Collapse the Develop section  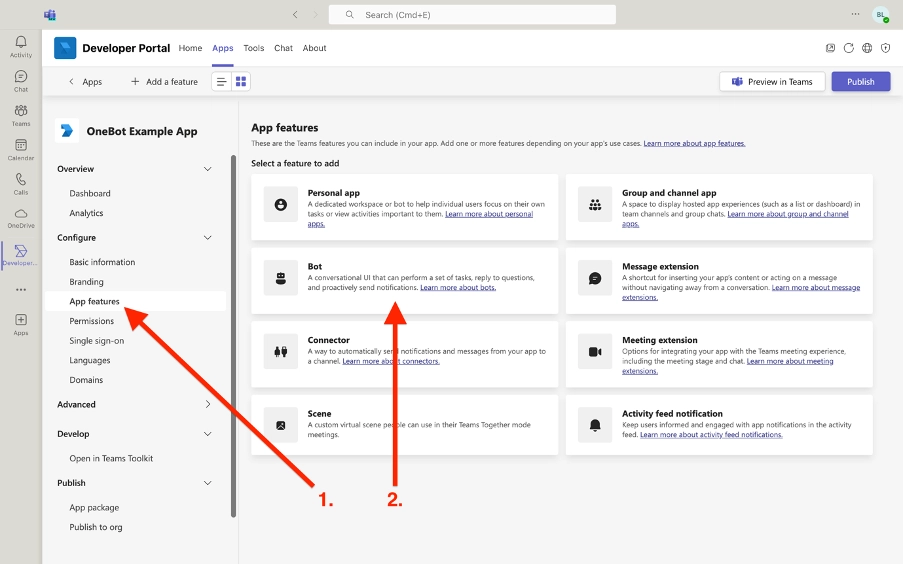pyautogui.click(x=208, y=434)
